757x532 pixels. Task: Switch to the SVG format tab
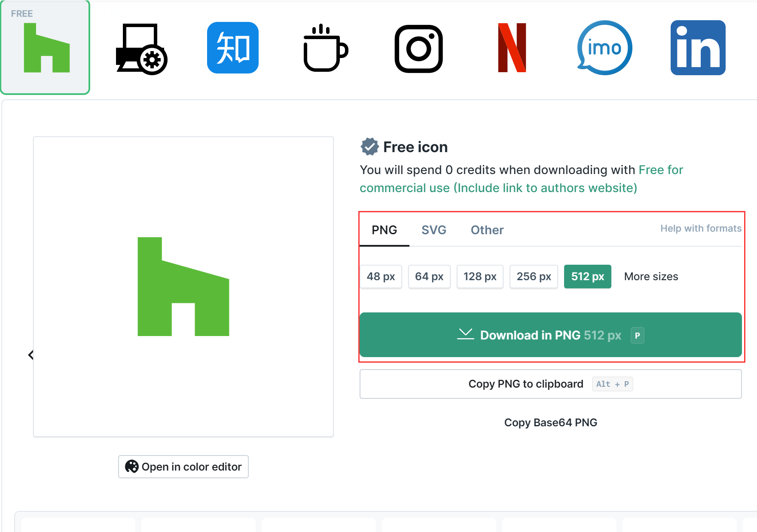pyautogui.click(x=434, y=230)
